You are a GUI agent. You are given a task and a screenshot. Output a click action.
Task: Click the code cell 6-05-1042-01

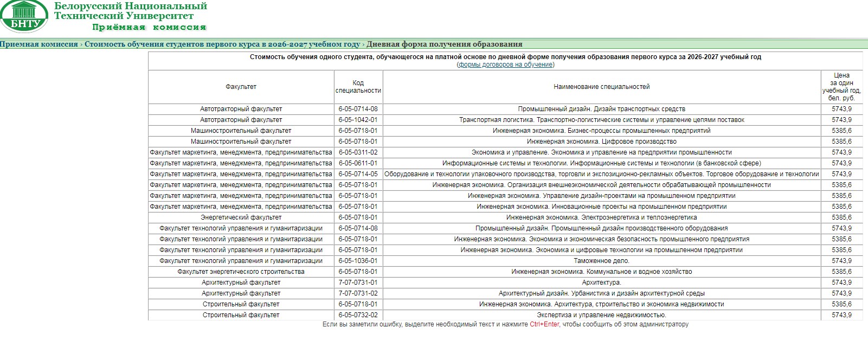tap(358, 120)
